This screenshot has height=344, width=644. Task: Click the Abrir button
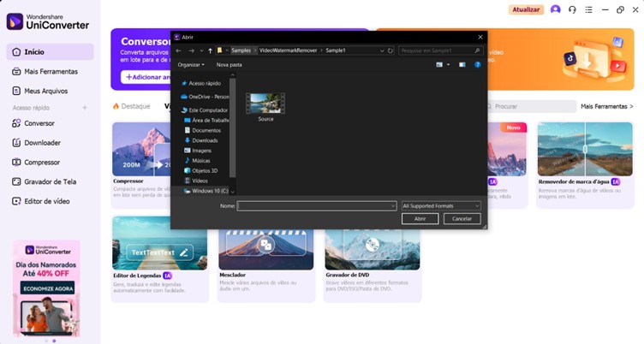click(420, 219)
